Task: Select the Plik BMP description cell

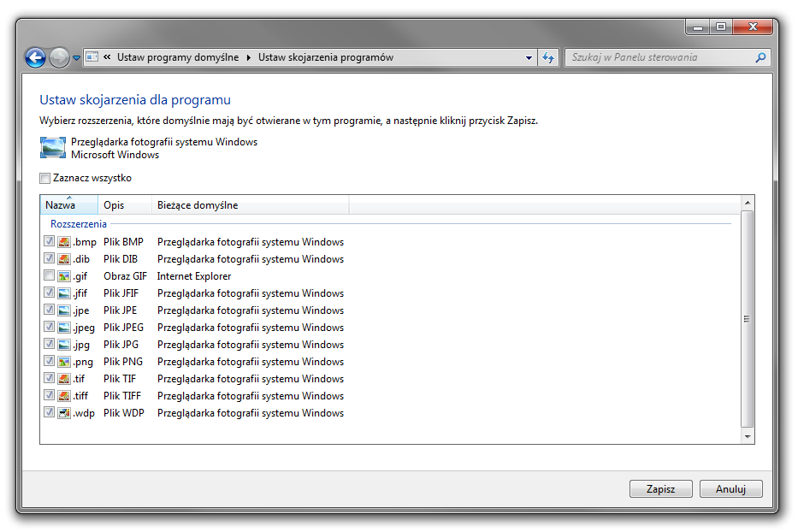Action: click(x=124, y=242)
